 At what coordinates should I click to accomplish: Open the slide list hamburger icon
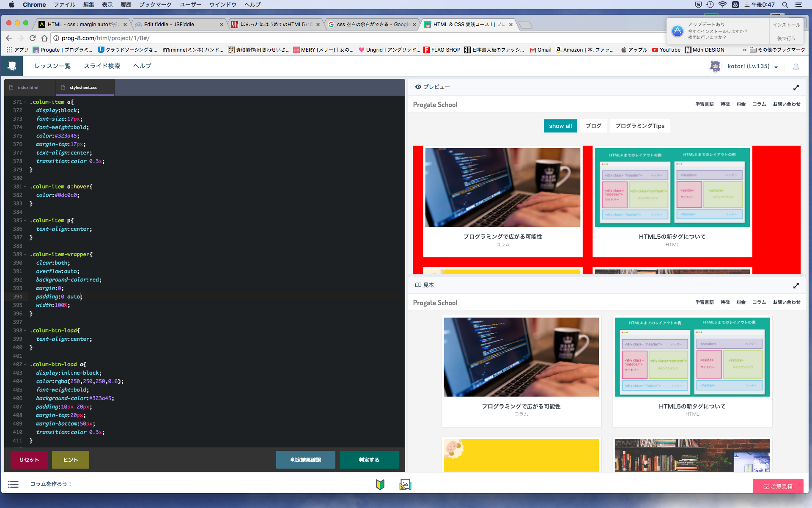click(x=14, y=484)
